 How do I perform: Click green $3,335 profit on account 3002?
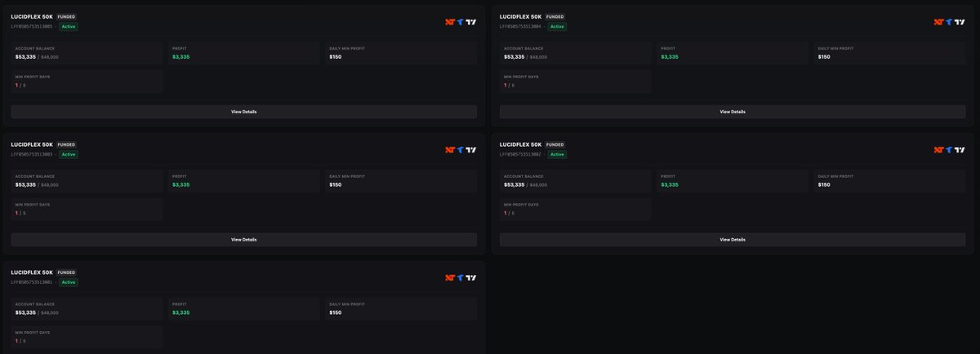(x=670, y=185)
